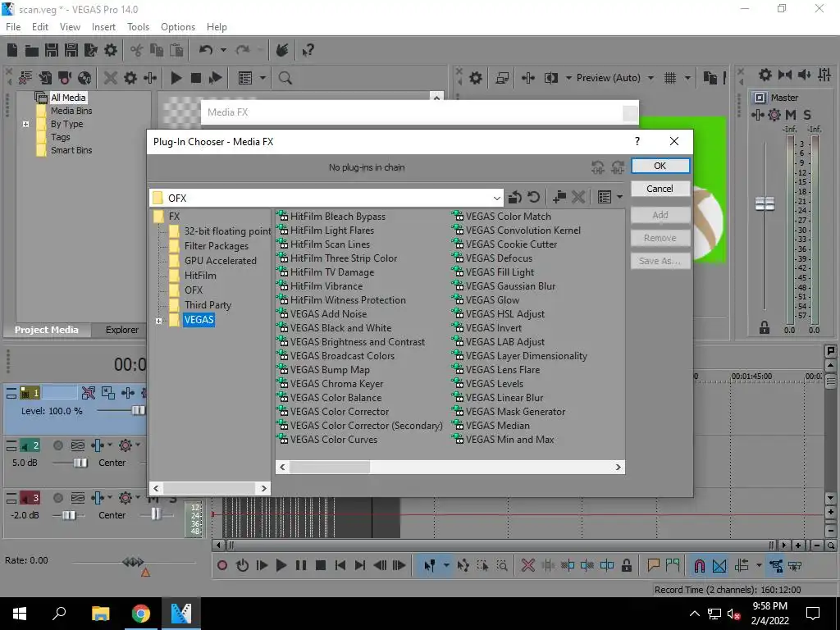Viewport: 840px width, 630px height.
Task: Click the Master bus FX gear icon
Action: (774, 115)
